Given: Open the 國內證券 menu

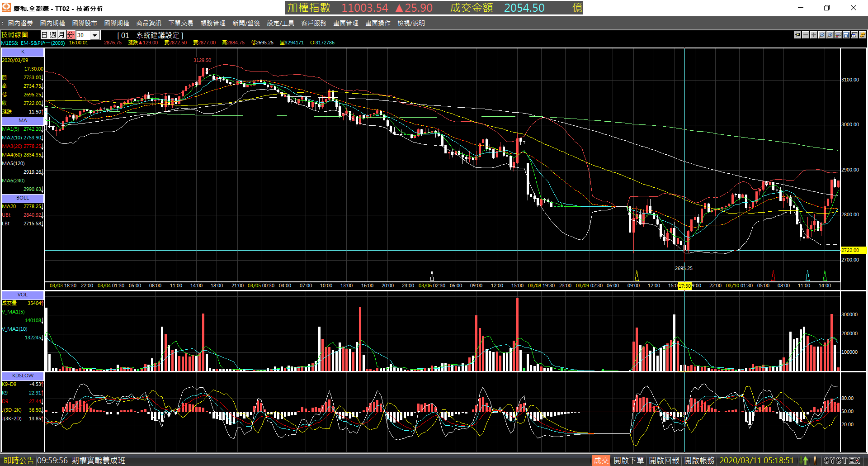Looking at the screenshot, I should (x=20, y=23).
